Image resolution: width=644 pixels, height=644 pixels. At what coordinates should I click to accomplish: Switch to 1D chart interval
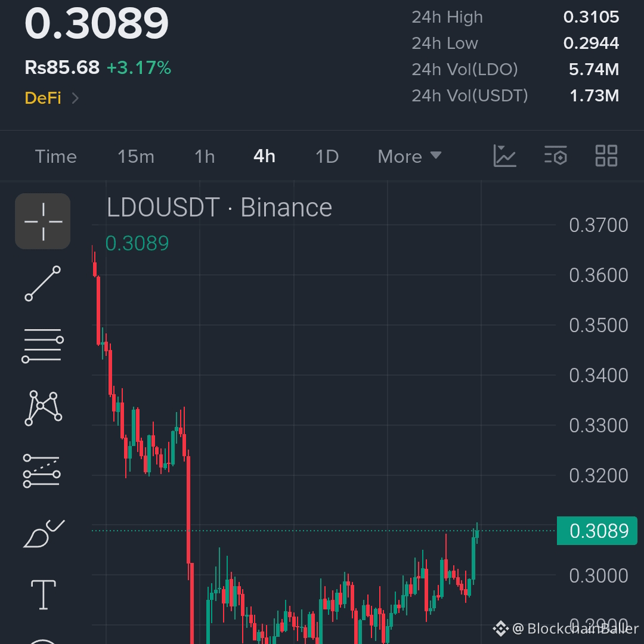tap(327, 156)
